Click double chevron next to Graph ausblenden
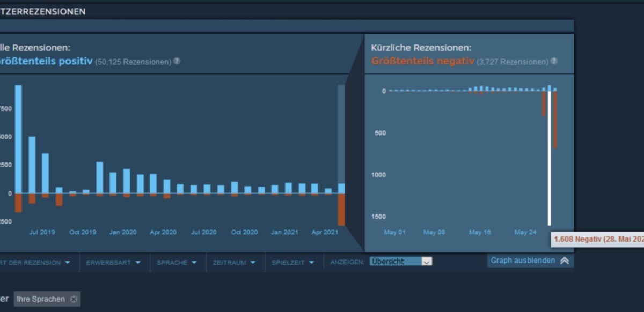The height and width of the screenshot is (312, 644). [x=564, y=261]
